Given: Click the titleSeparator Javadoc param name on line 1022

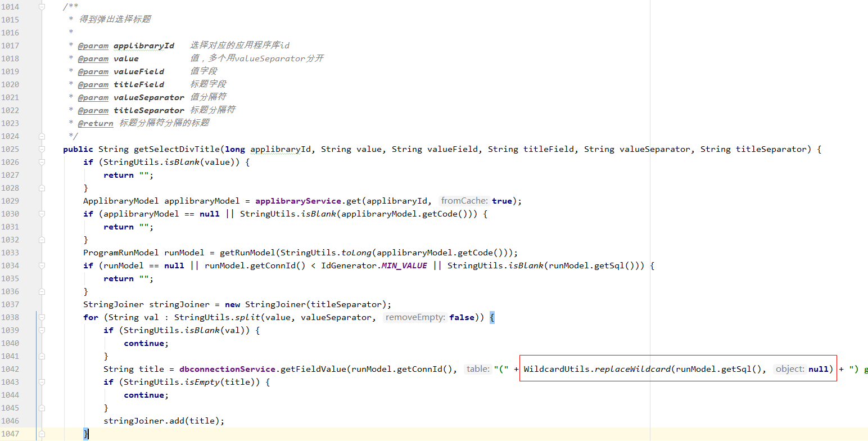Looking at the screenshot, I should pyautogui.click(x=149, y=110).
